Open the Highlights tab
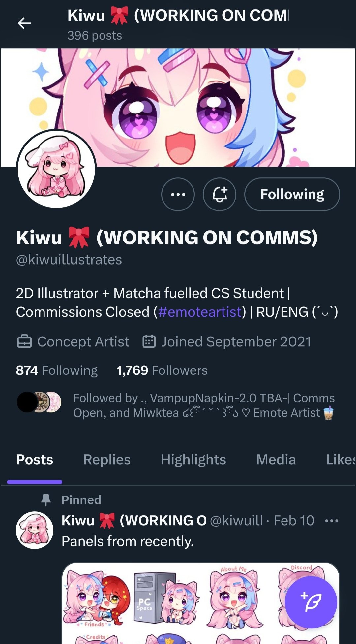Viewport: 356px width, 644px height. click(193, 460)
